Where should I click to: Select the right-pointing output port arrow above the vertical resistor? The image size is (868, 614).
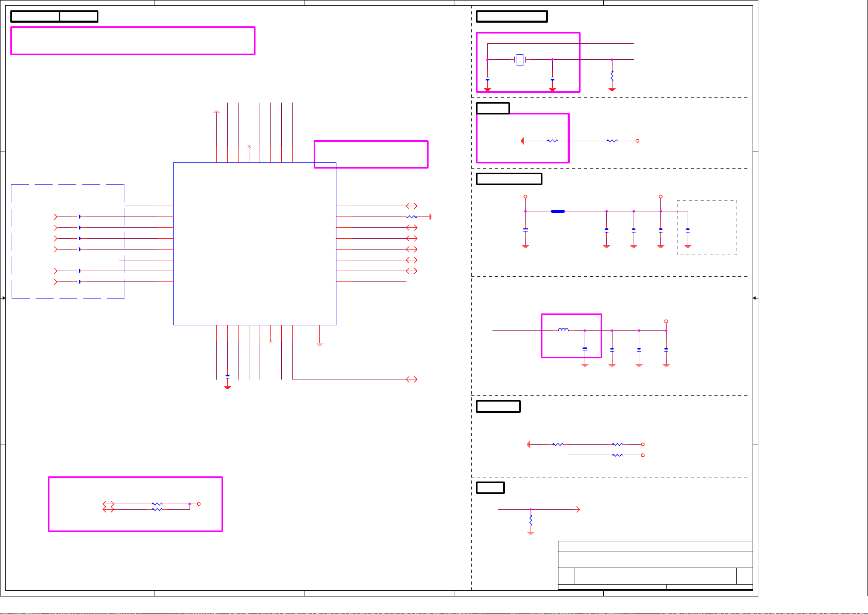577,509
